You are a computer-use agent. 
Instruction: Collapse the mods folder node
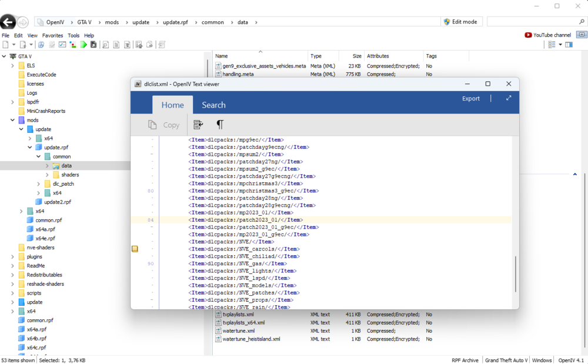pyautogui.click(x=12, y=120)
